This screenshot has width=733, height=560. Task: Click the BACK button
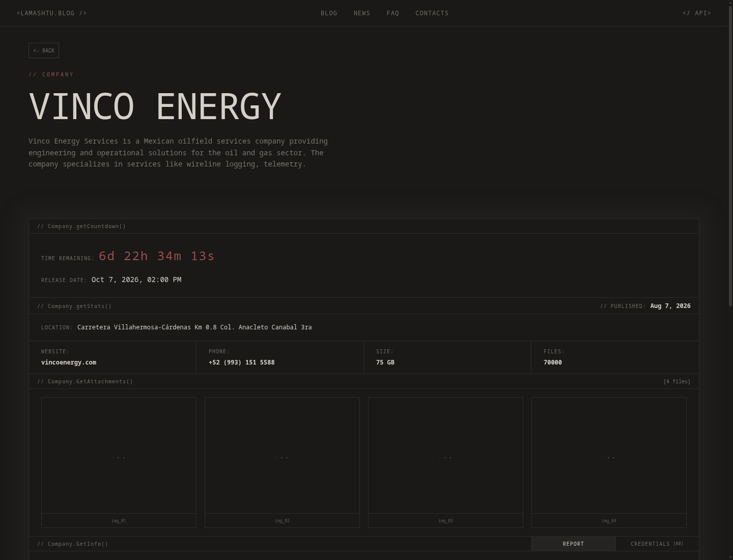coord(44,50)
